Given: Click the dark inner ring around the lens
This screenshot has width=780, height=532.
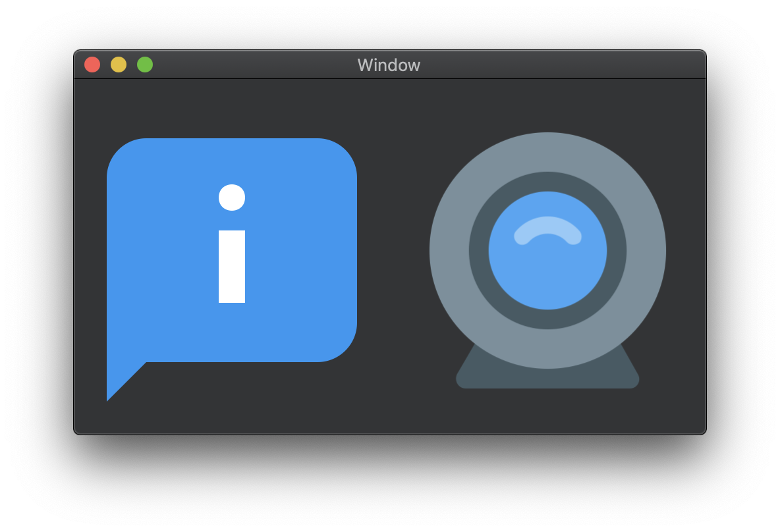Looking at the screenshot, I should pyautogui.click(x=479, y=250).
